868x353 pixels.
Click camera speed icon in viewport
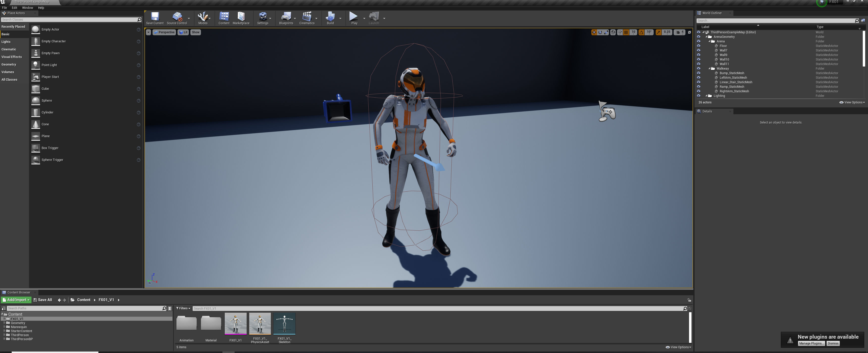678,32
